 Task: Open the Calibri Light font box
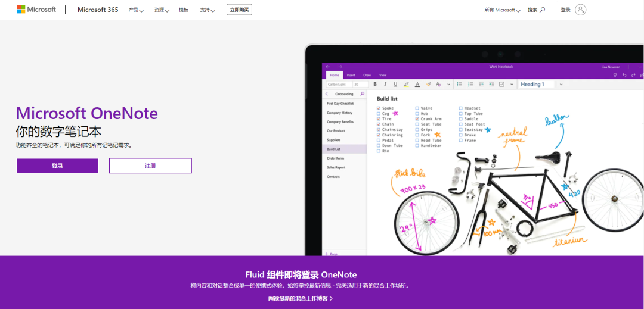click(339, 84)
